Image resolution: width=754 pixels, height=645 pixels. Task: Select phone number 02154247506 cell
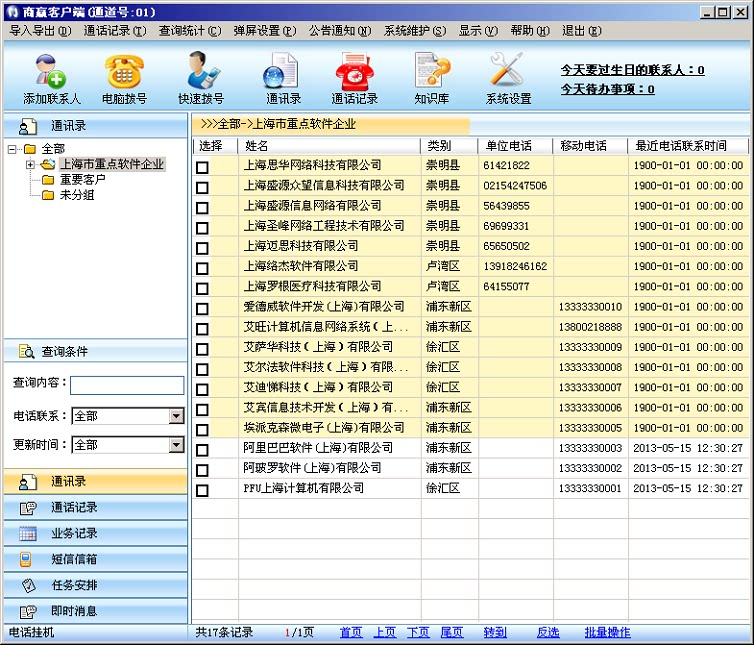(x=515, y=186)
